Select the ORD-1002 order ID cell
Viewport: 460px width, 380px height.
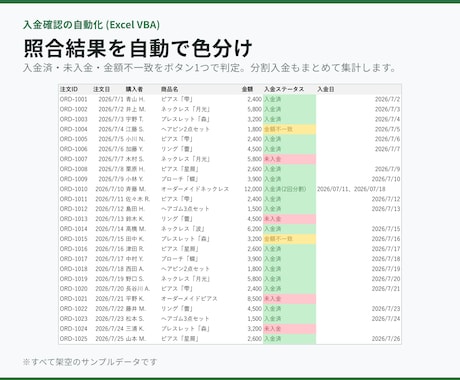[74, 109]
